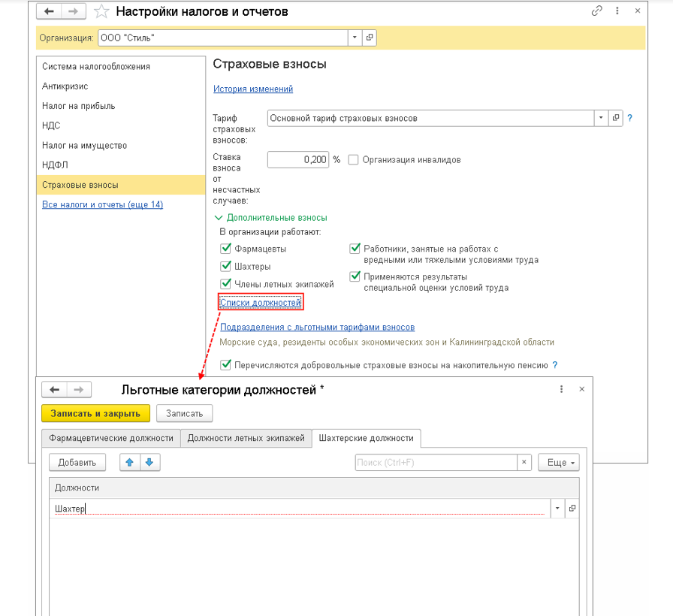Viewport: 673px width, 616px height.
Task: Move position down with the blue down arrow
Action: point(149,462)
